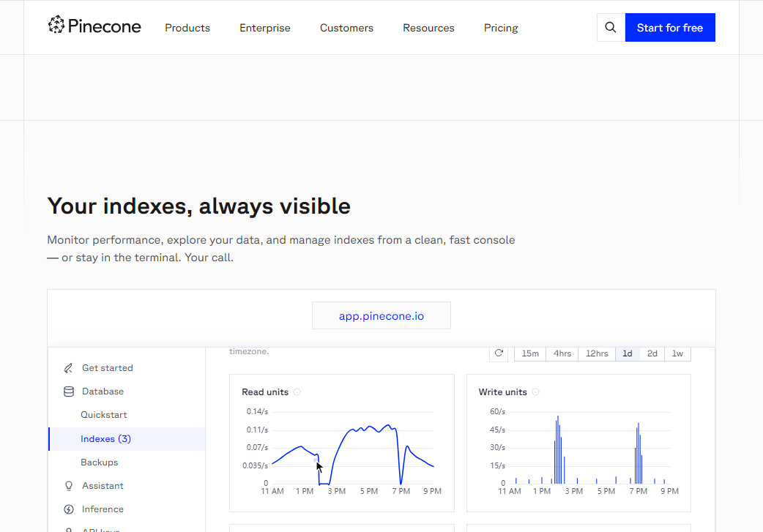Click the Assistant lightbulb icon

69,486
